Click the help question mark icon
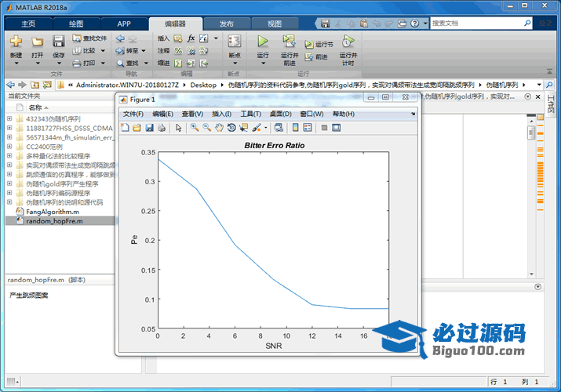This screenshot has height=392, width=561. [414, 24]
